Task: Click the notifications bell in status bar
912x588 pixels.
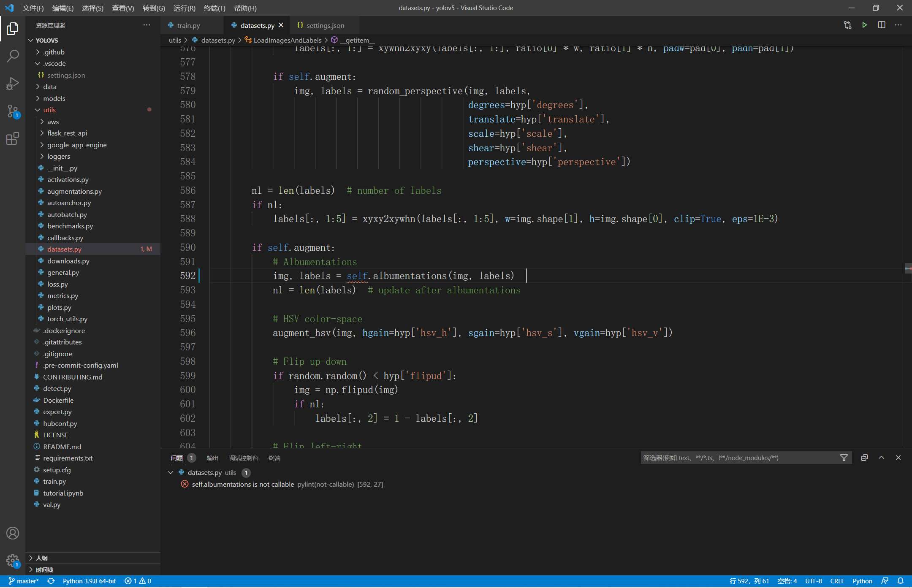Action: click(x=901, y=581)
